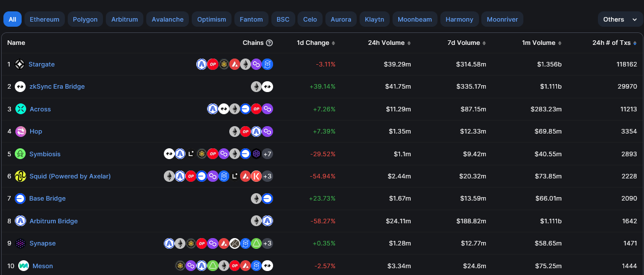Select the BSC tab
This screenshot has width=644, height=275.
(283, 19)
